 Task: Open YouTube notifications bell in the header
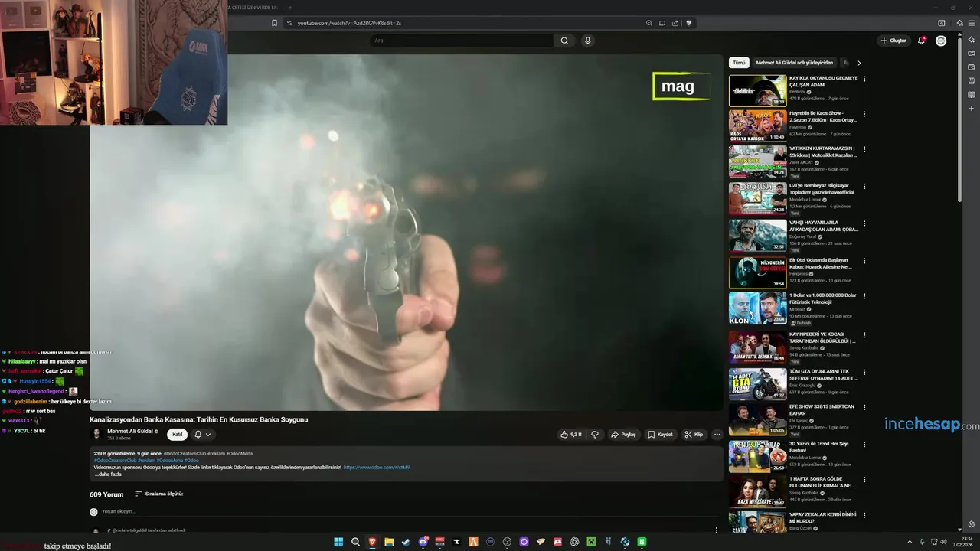[922, 41]
